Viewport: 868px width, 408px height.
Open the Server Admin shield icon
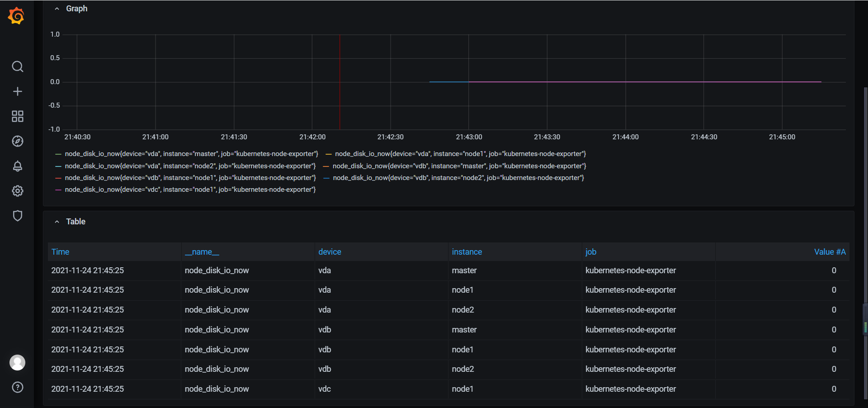click(x=17, y=216)
